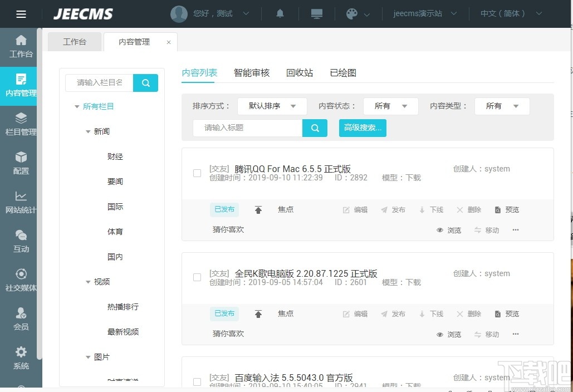Switch to the 回收站 tab
The height and width of the screenshot is (392, 573).
pos(299,72)
